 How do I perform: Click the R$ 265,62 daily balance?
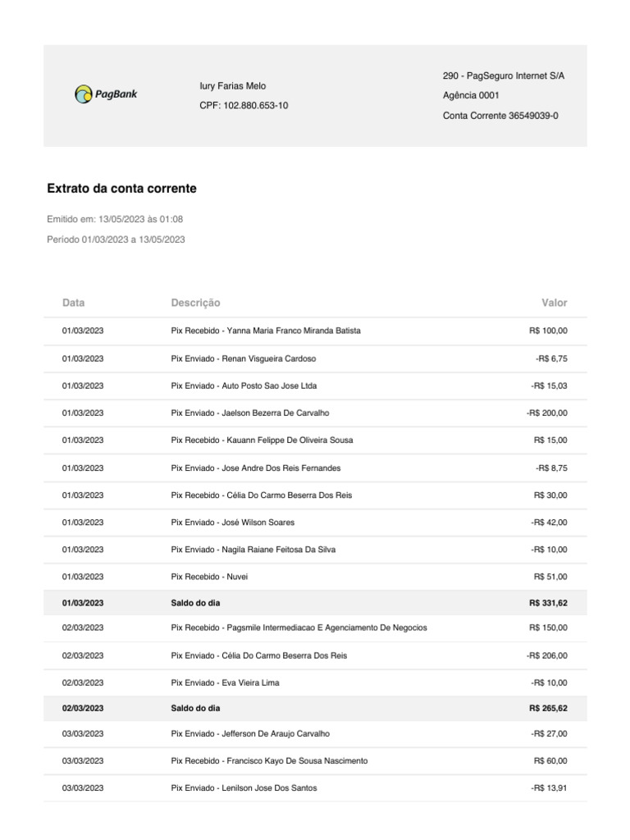(548, 707)
